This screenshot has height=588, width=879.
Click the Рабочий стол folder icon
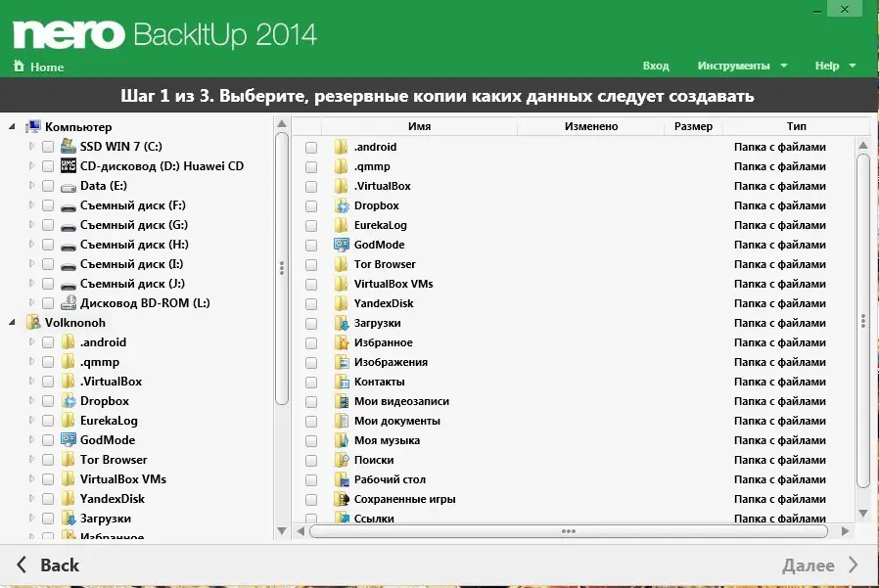click(342, 479)
